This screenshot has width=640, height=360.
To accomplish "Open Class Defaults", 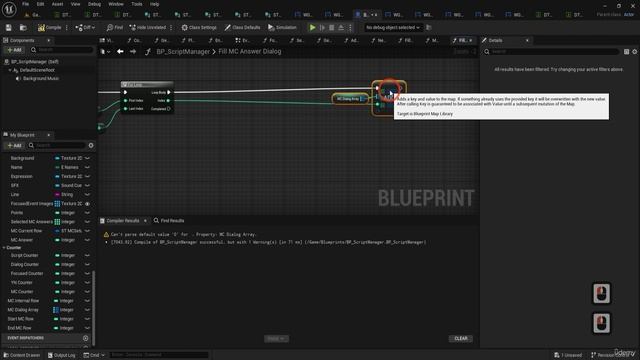I will [242, 27].
